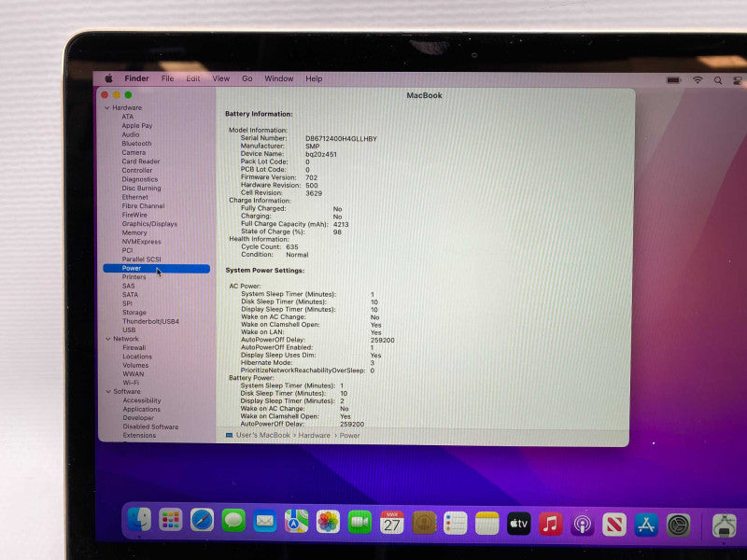
Task: Open Apple TV from the Dock
Action: pos(519,525)
